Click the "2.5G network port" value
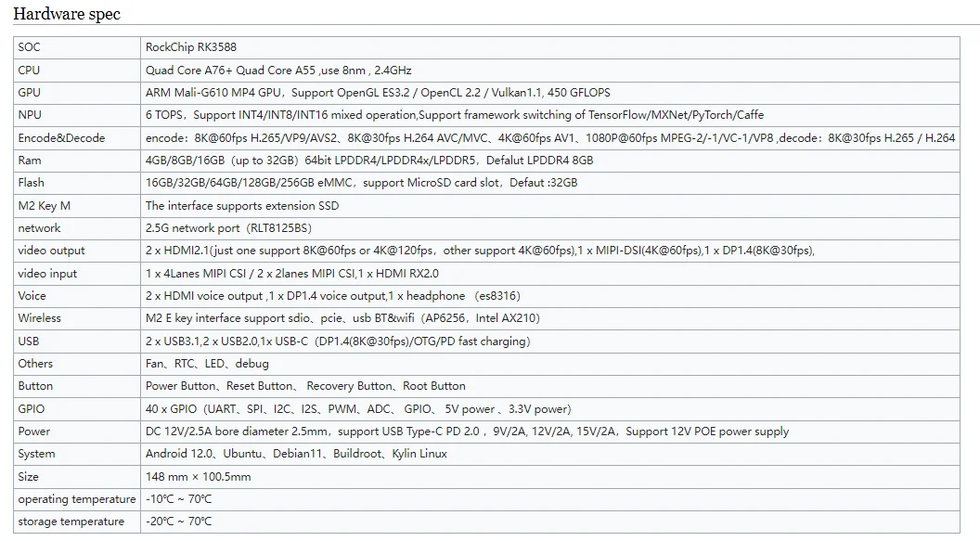 (x=228, y=228)
